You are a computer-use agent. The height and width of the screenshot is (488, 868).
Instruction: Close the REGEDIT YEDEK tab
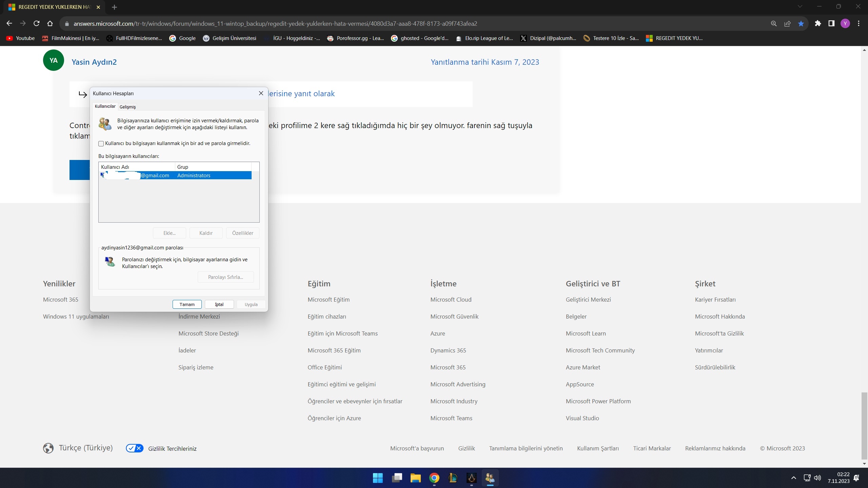[x=98, y=7]
